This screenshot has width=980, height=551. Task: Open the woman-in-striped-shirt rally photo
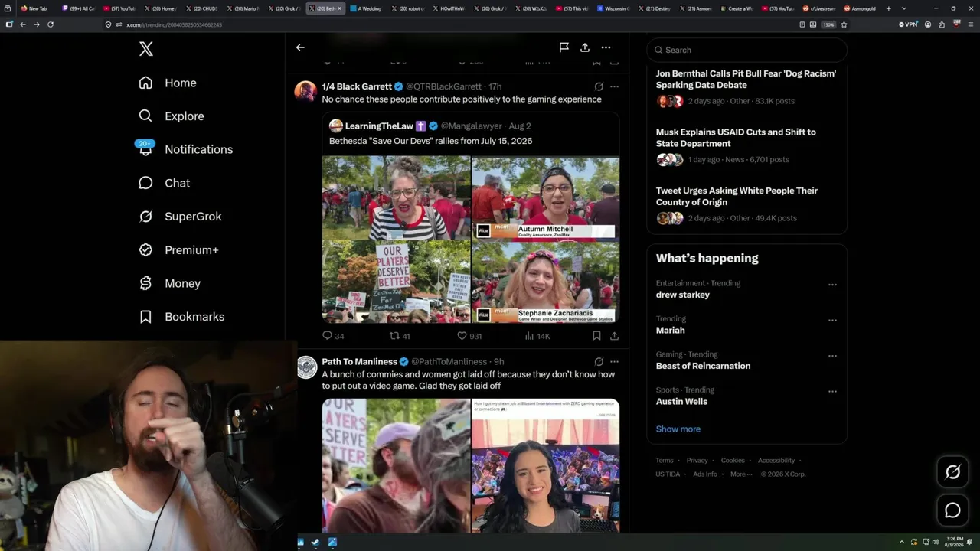click(397, 197)
